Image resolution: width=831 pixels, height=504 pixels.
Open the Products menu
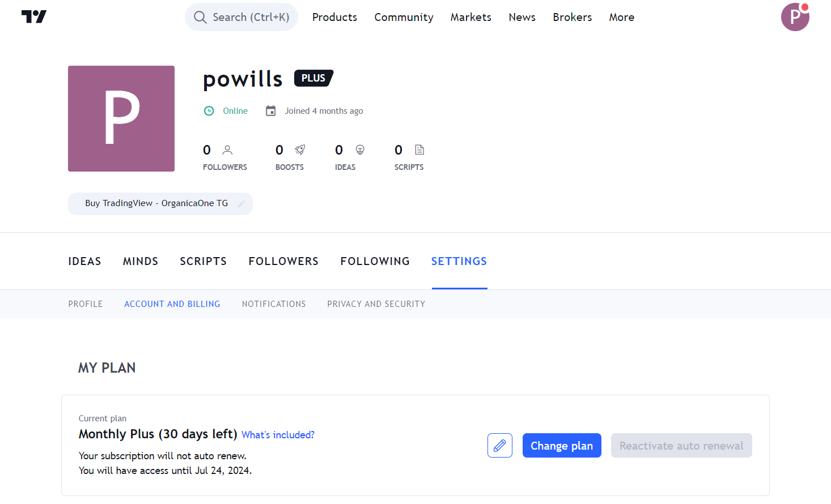pyautogui.click(x=334, y=17)
